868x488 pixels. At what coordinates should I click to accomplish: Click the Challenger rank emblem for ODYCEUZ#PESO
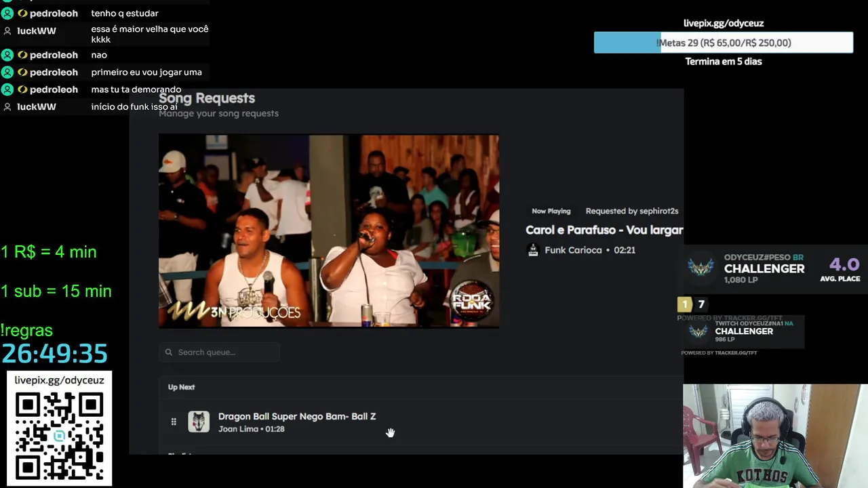point(701,268)
